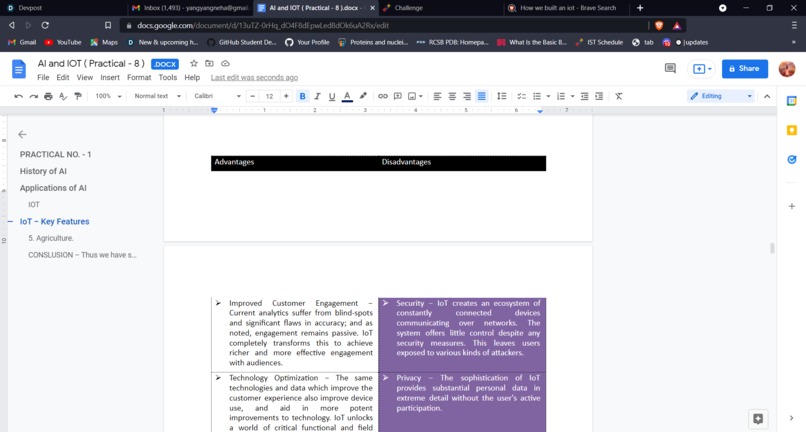Image resolution: width=806 pixels, height=432 pixels.
Task: Open numbered list style dropdown arrow
Action: pyautogui.click(x=572, y=96)
